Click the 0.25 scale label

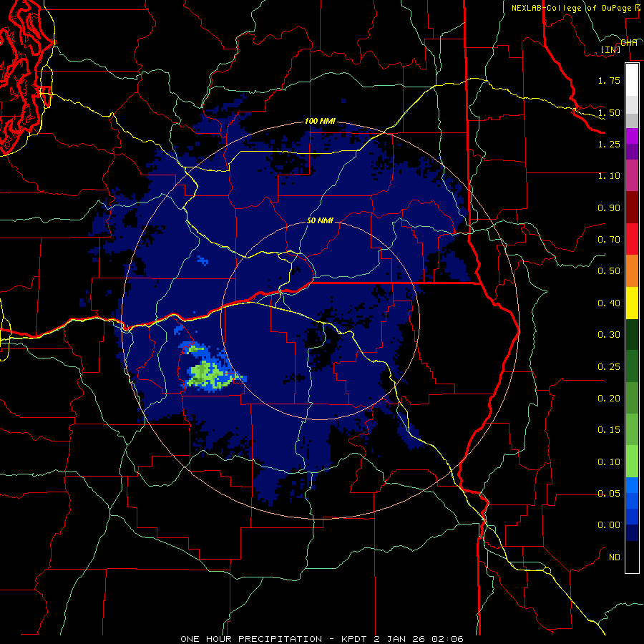click(609, 367)
